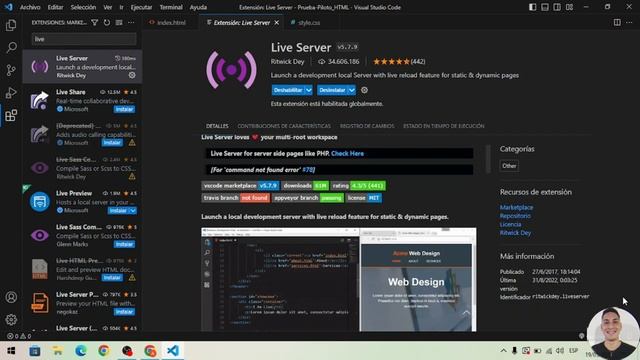The width and height of the screenshot is (640, 360).
Task: Open the Ayuda menu
Action: pos(198,7)
